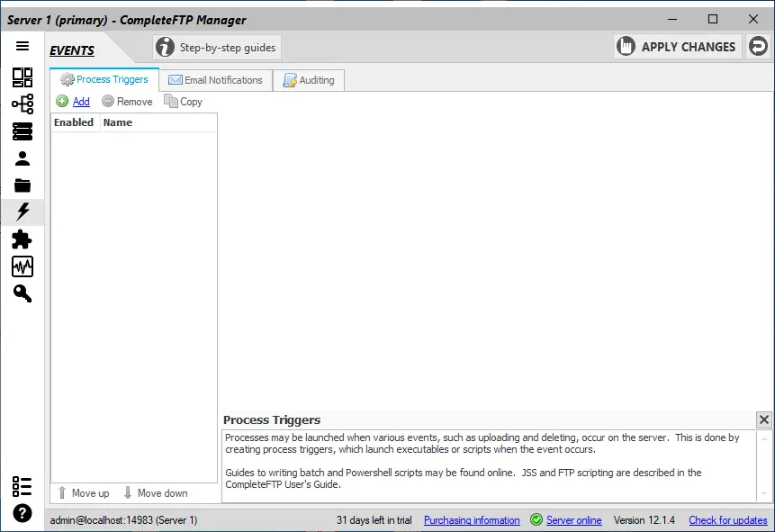Image resolution: width=775 pixels, height=532 pixels.
Task: Click Move down button
Action: tap(156, 493)
